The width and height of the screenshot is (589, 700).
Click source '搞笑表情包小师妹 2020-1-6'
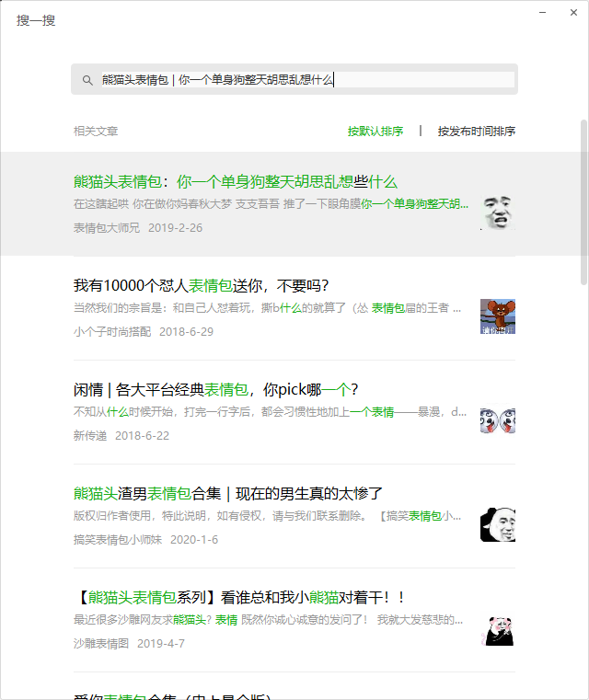point(145,540)
